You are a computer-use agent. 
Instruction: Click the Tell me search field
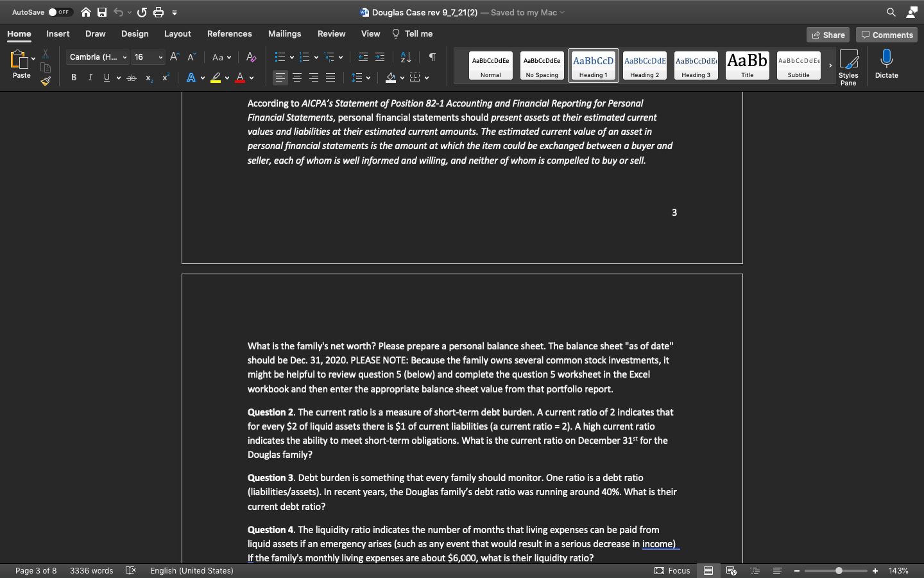pos(413,34)
